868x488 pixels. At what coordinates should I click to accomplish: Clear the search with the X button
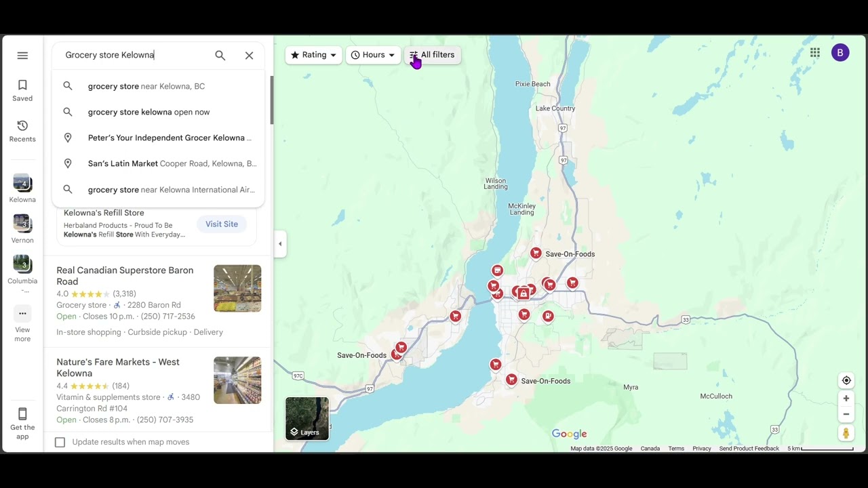(249, 56)
